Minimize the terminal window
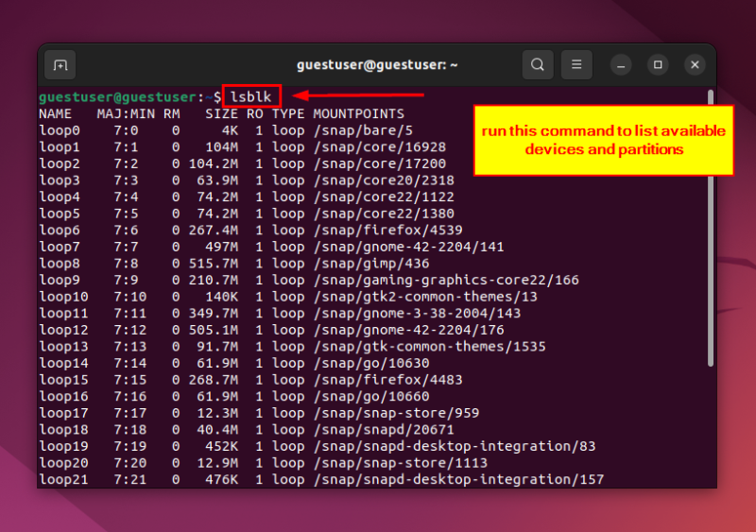The width and height of the screenshot is (756, 532). click(621, 65)
